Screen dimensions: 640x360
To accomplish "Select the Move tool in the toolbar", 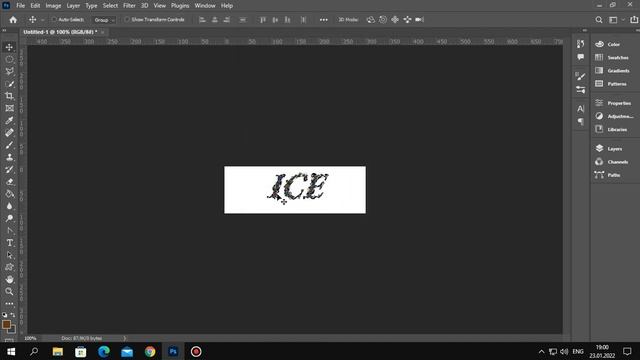I will point(9,47).
